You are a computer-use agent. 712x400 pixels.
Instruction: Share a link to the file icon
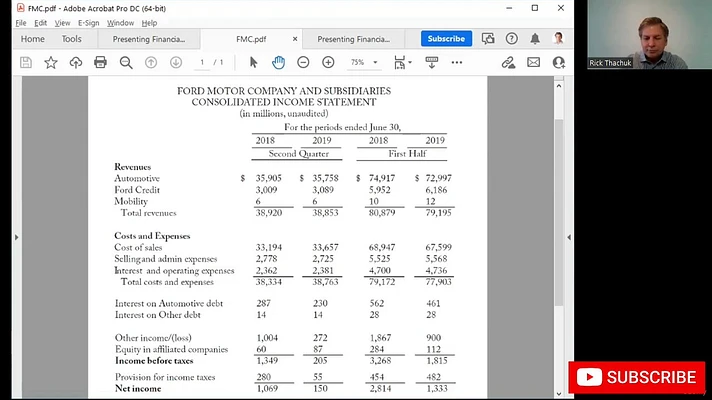click(x=508, y=63)
